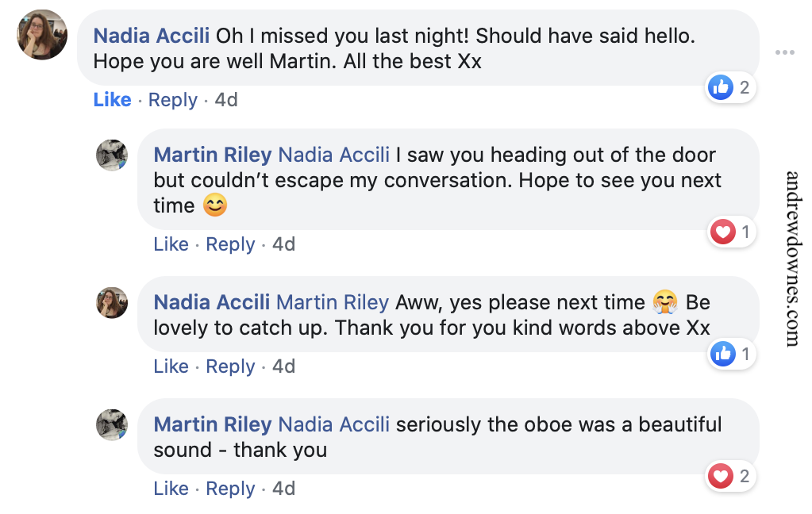Like Martin's 'heading out of the door' reply

pos(171,244)
